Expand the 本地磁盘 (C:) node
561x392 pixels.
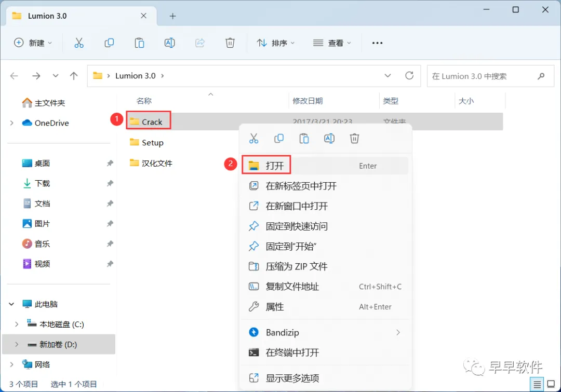[x=17, y=325]
